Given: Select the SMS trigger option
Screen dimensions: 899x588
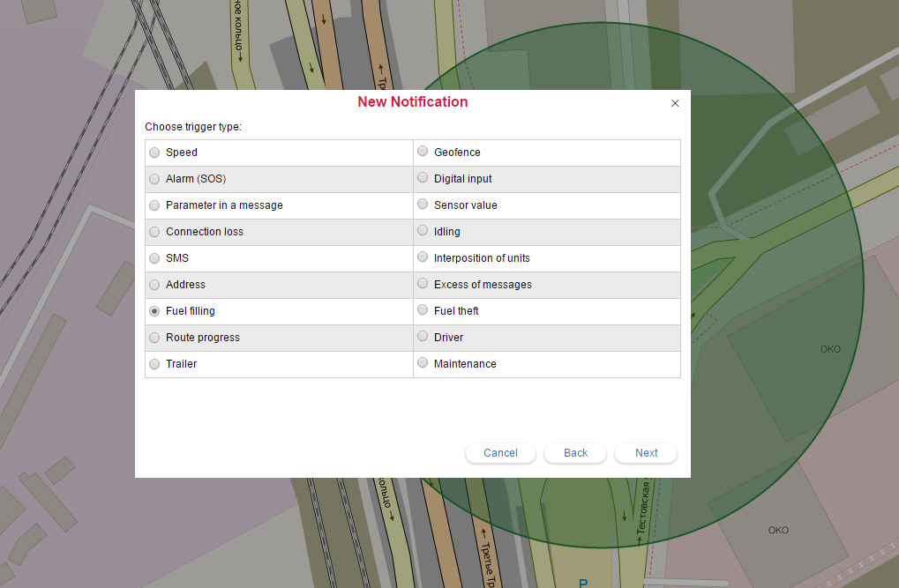Looking at the screenshot, I should coord(155,258).
